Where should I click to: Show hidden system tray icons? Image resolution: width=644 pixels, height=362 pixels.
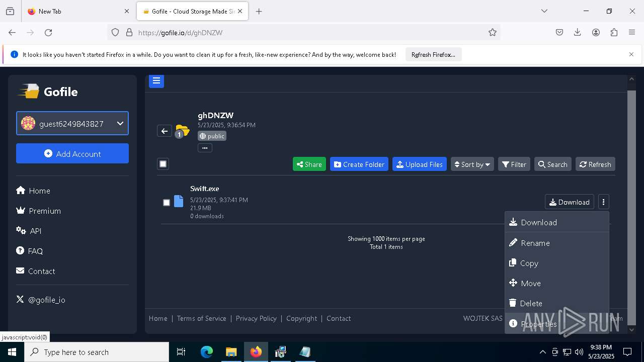tap(542, 352)
